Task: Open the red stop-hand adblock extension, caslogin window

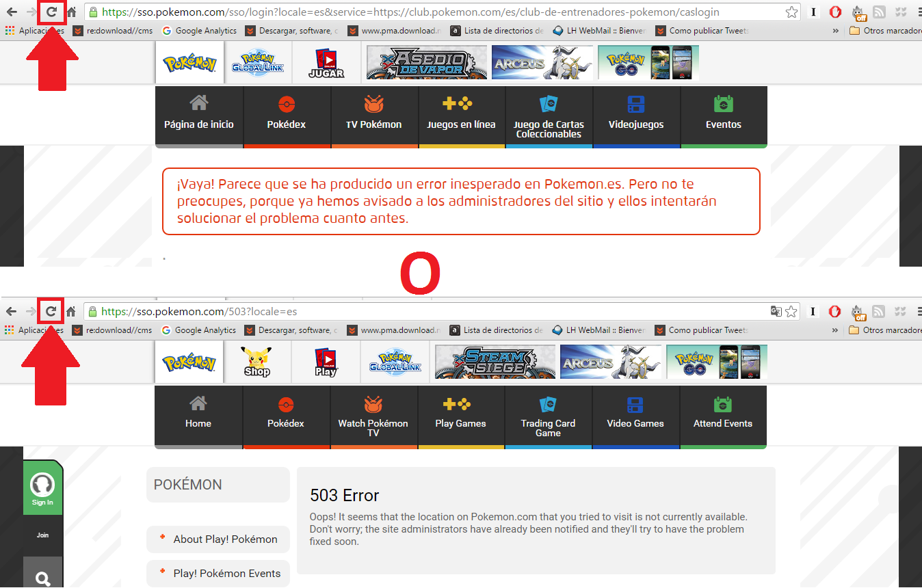Action: tap(835, 12)
